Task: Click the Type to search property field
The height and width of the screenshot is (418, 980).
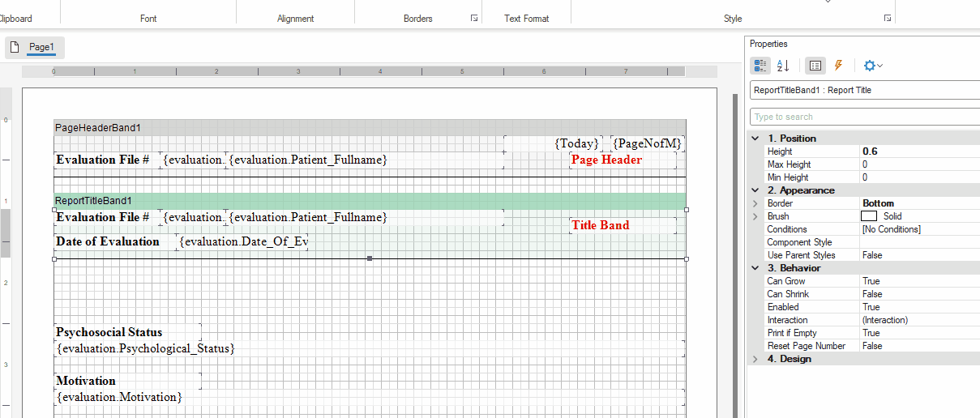Action: [864, 117]
